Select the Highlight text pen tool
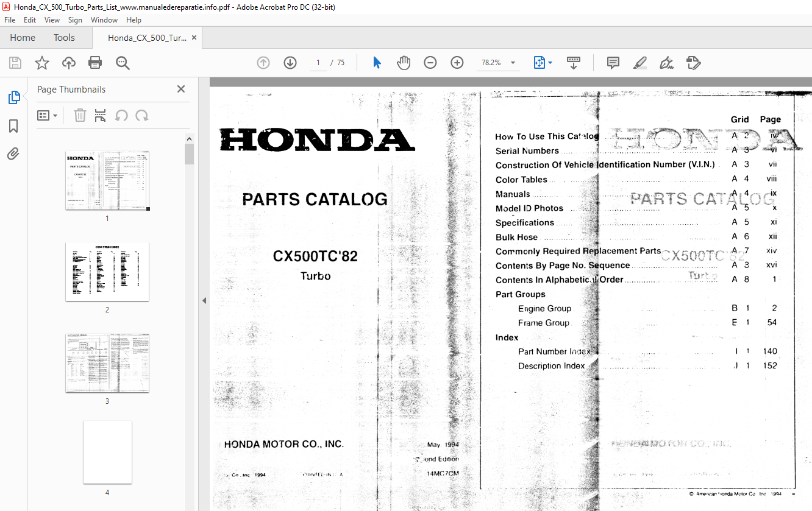This screenshot has width=812, height=511. pos(639,63)
